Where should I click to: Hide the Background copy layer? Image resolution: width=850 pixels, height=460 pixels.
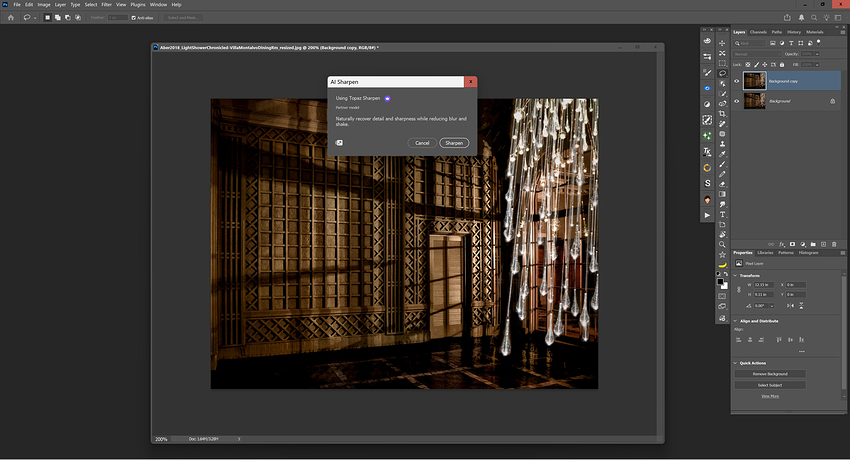point(737,81)
